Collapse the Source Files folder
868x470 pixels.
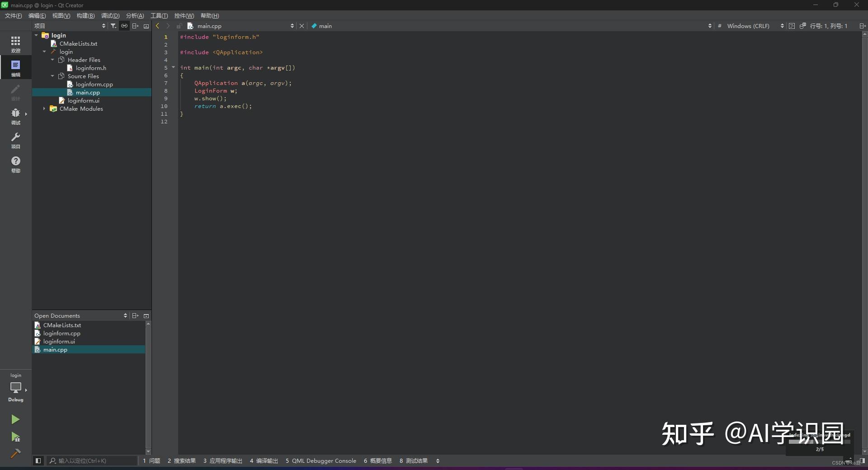pos(52,76)
